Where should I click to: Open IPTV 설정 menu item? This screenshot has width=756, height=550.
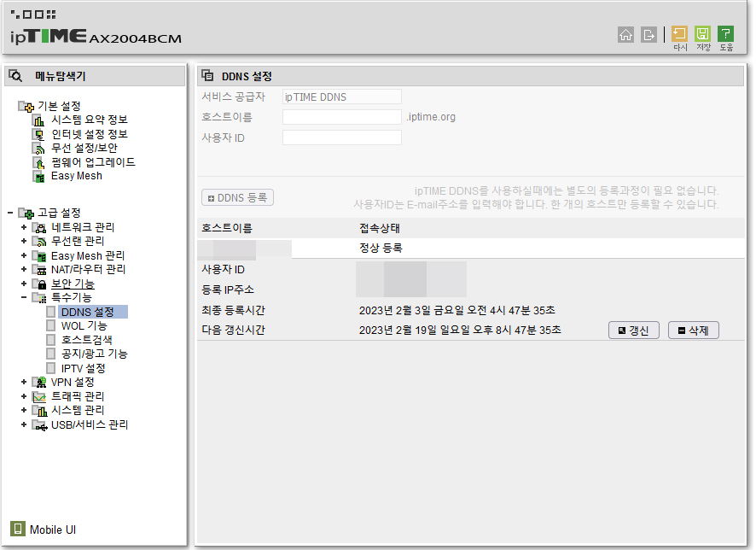pyautogui.click(x=83, y=369)
